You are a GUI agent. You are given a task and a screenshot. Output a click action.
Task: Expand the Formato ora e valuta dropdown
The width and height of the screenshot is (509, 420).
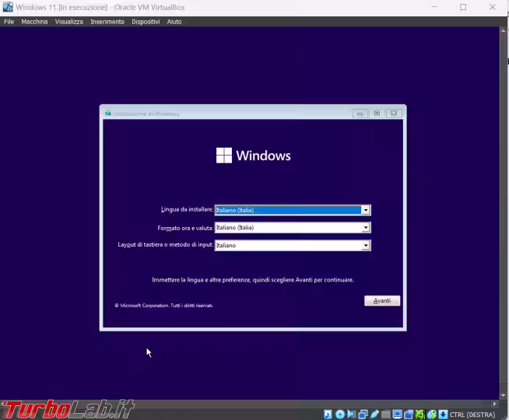(x=366, y=228)
